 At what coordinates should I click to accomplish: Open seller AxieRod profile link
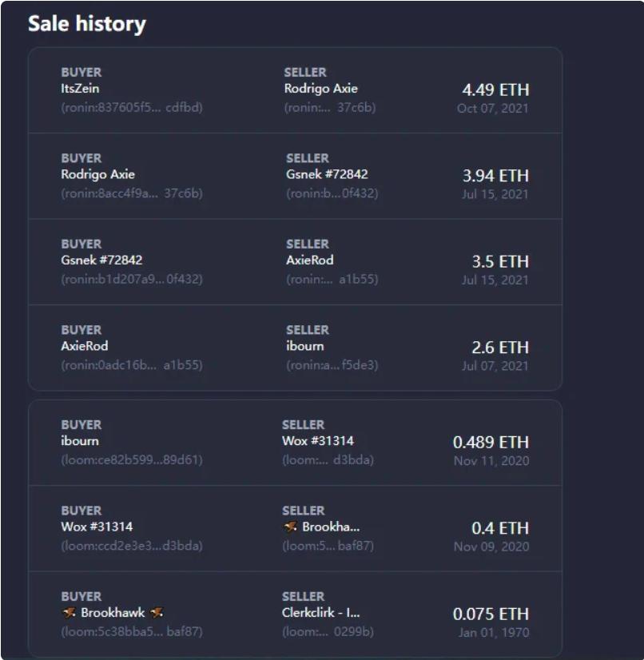coord(310,260)
